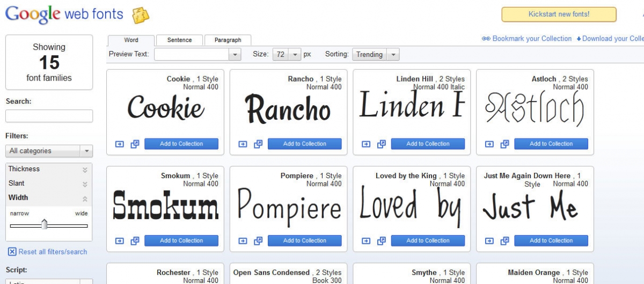Viewport: 644px width, 284px height.
Task: Open Astloch pop-out window icon
Action: coord(505,144)
